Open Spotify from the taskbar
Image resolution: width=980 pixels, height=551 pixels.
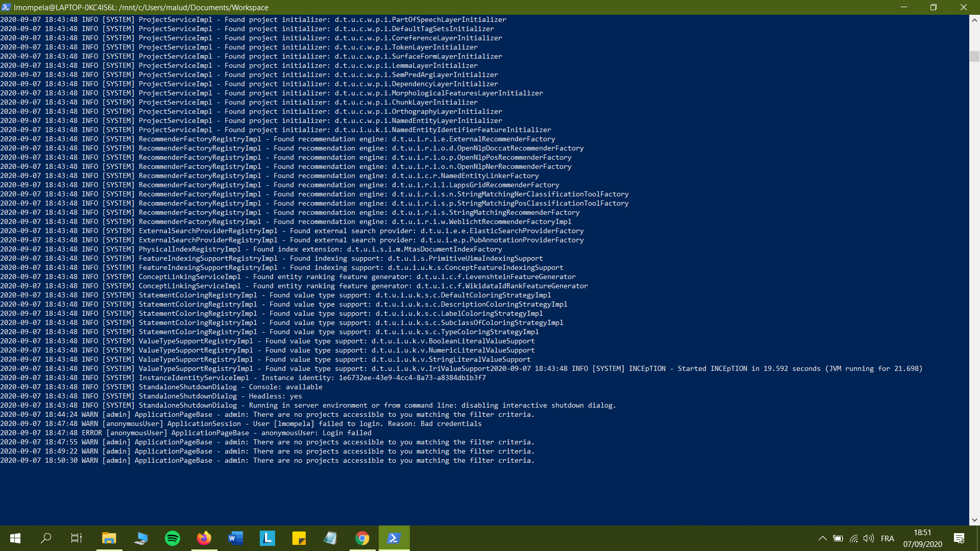tap(173, 538)
